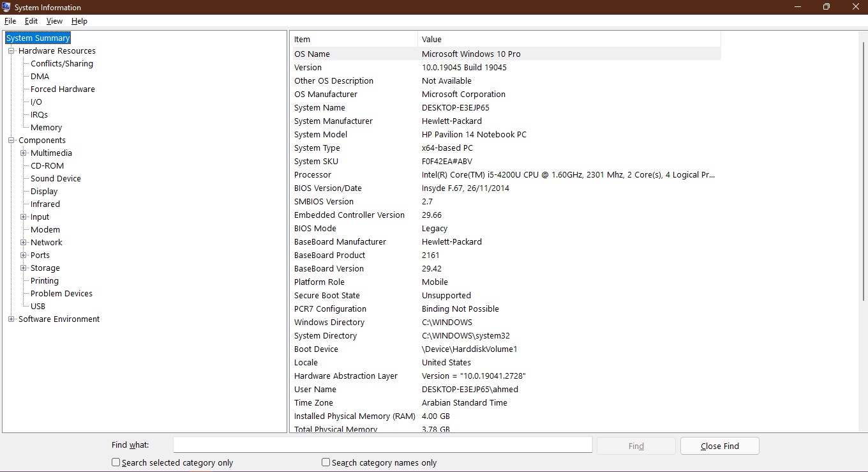The width and height of the screenshot is (868, 472).
Task: Click the System Information title bar icon
Action: pyautogui.click(x=6, y=7)
